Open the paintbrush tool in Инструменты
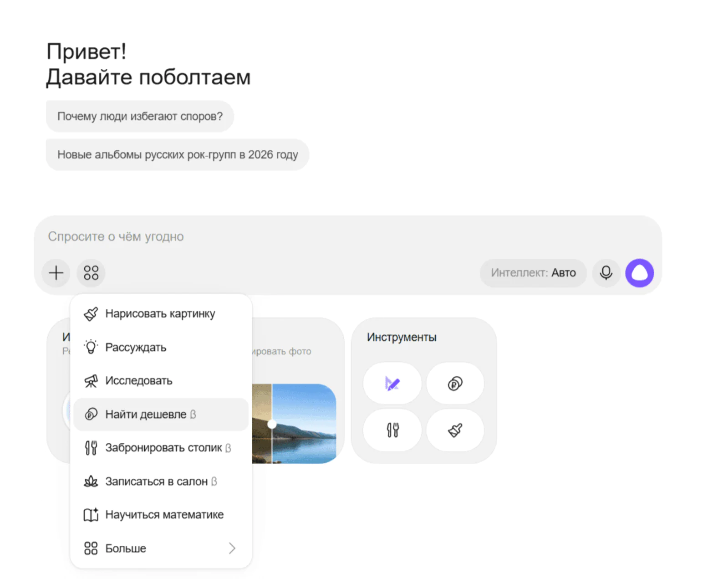728x579 pixels. (455, 430)
